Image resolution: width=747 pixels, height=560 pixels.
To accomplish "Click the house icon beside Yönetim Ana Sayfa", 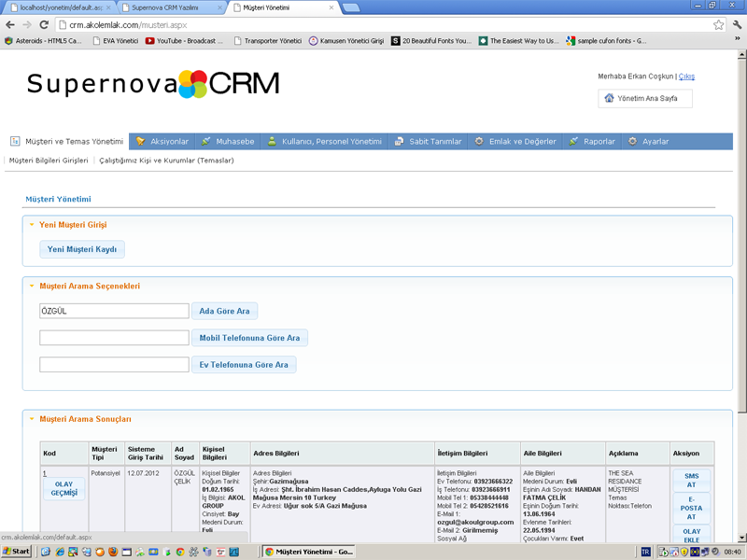I will [609, 98].
